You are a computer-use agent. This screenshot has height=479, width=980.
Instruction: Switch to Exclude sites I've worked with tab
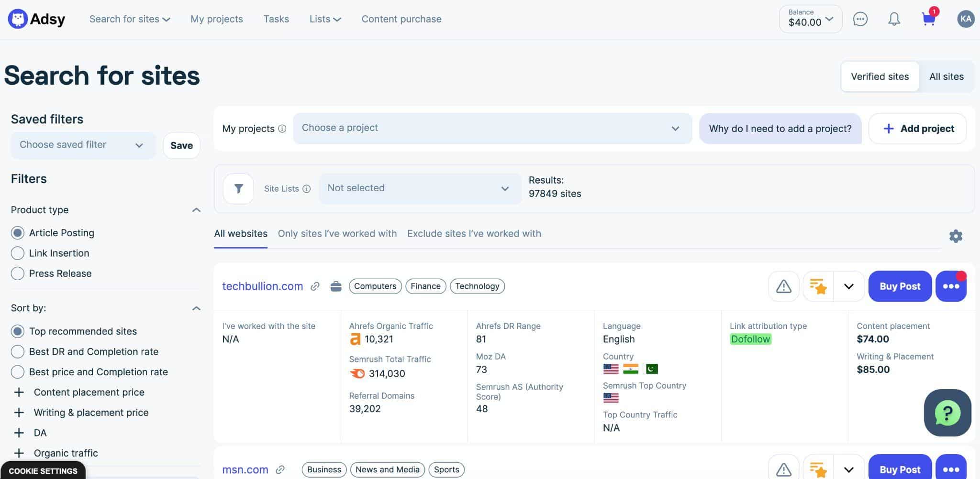click(474, 234)
